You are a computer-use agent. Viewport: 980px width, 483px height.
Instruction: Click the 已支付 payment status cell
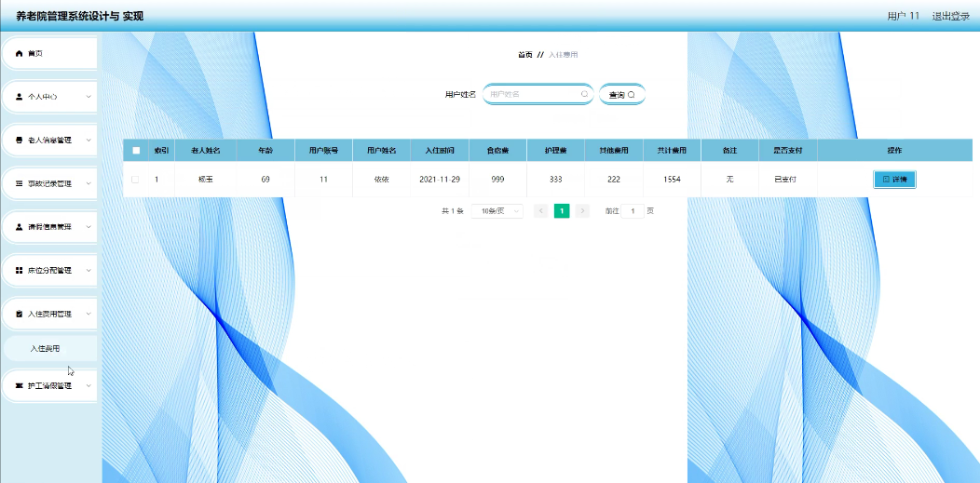coord(788,179)
